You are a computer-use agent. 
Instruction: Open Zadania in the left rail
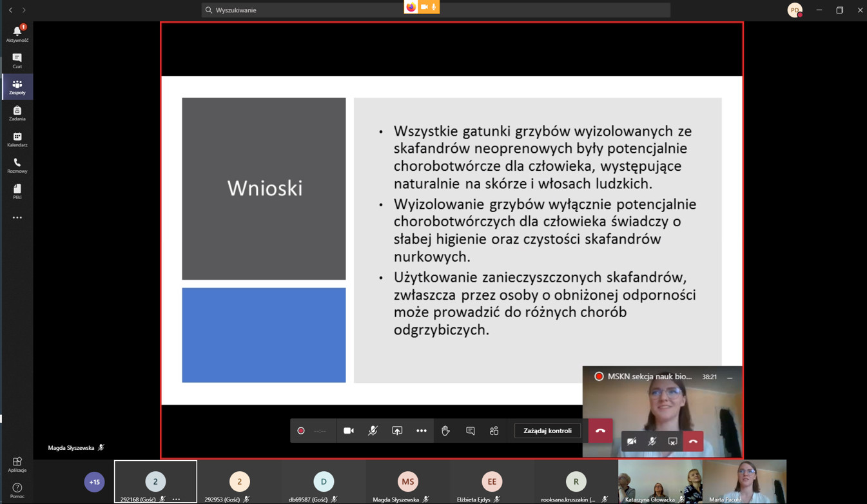(17, 113)
